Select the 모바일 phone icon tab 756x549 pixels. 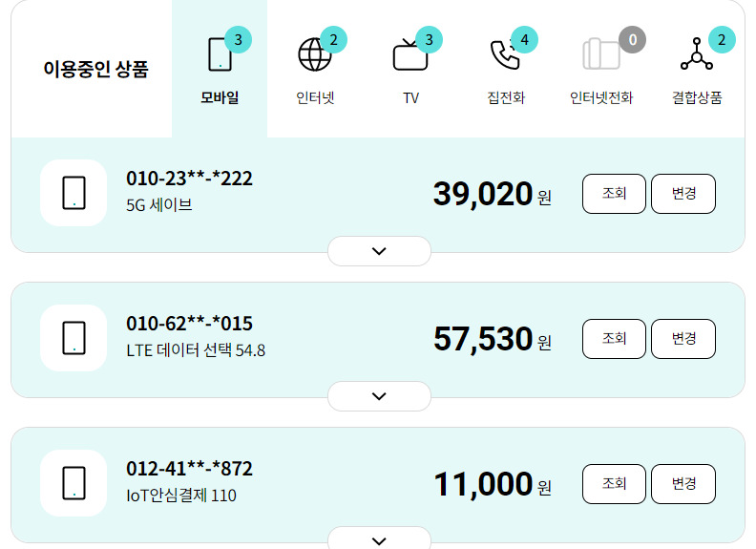coord(220,54)
